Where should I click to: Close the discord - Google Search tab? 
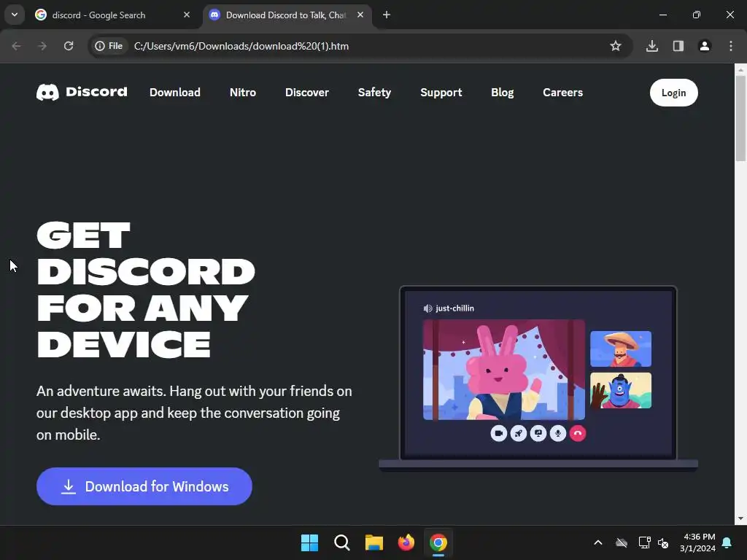click(187, 15)
